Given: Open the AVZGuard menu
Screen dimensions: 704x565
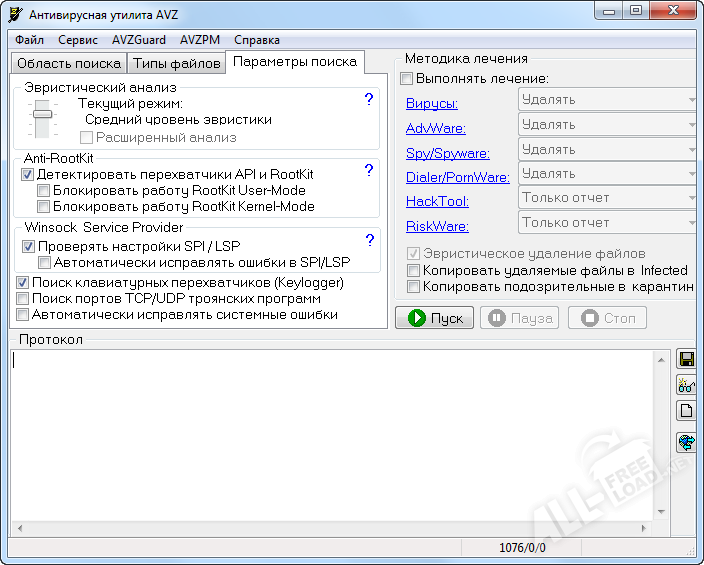Looking at the screenshot, I should click(138, 40).
